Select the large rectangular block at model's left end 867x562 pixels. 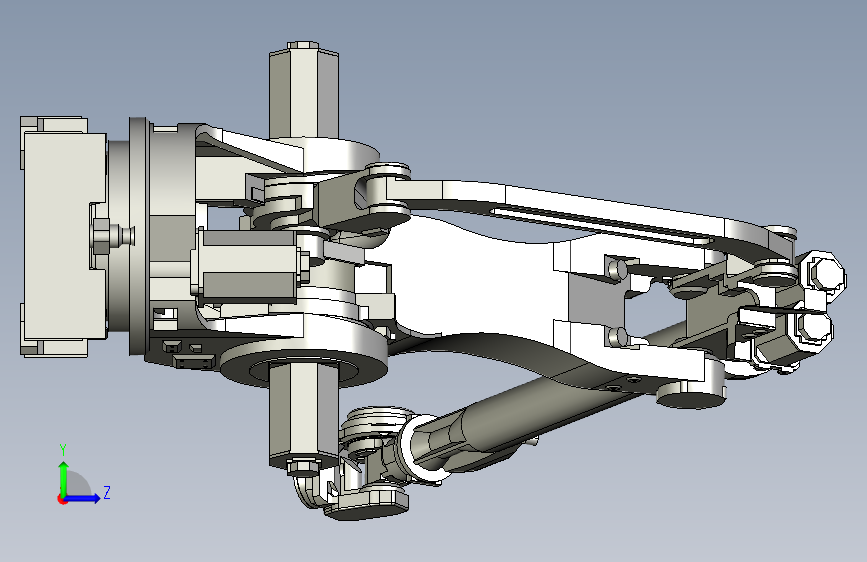click(65, 236)
